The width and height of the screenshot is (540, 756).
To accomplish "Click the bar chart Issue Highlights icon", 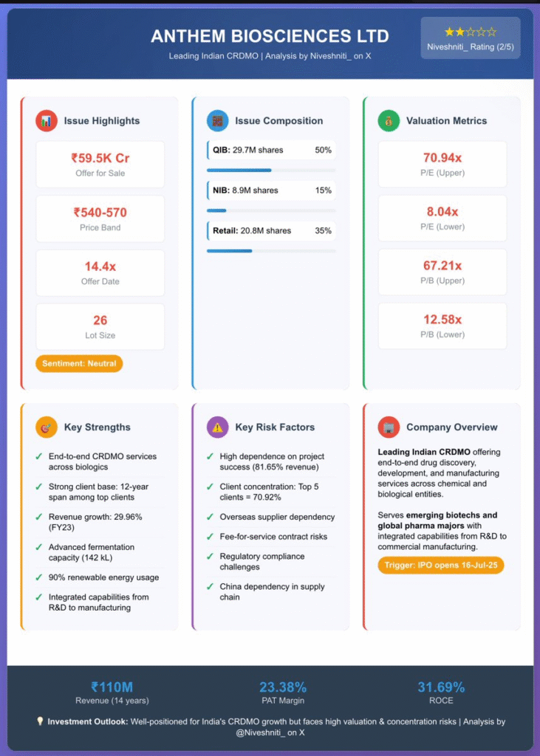I will click(x=47, y=120).
